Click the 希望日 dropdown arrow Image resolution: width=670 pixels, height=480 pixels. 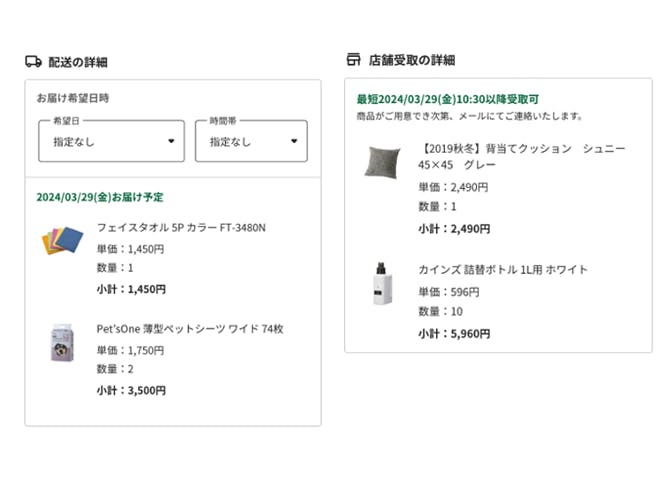171,141
